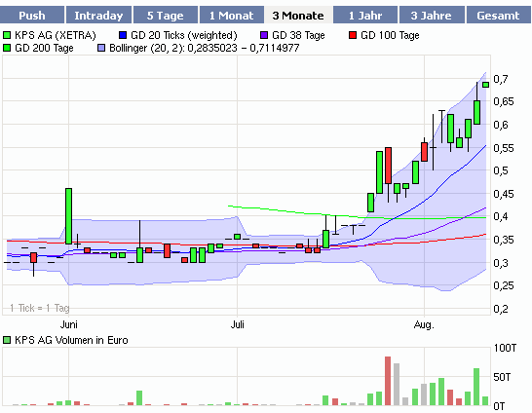
Task: Click the blue GD 20 Ticks legend swatch
Action: (x=123, y=35)
